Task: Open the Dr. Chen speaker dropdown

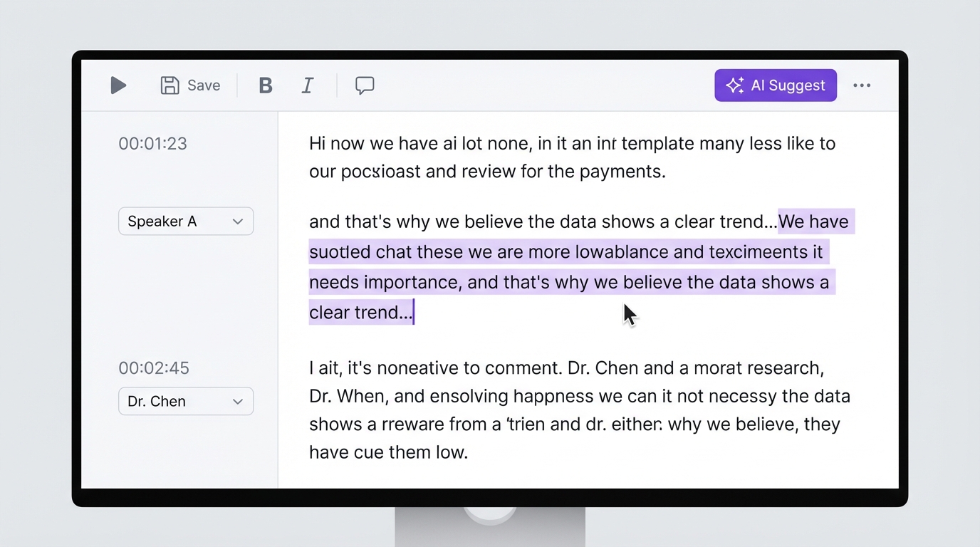Action: [185, 401]
